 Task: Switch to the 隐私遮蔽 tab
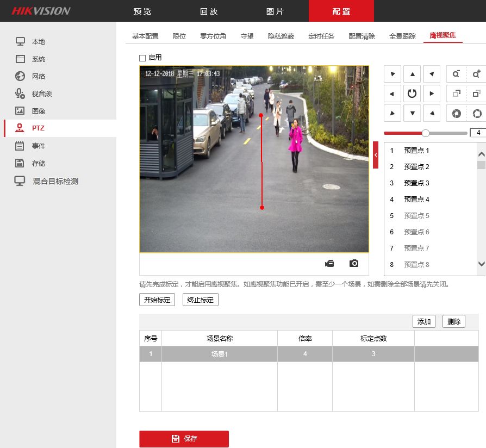point(281,36)
